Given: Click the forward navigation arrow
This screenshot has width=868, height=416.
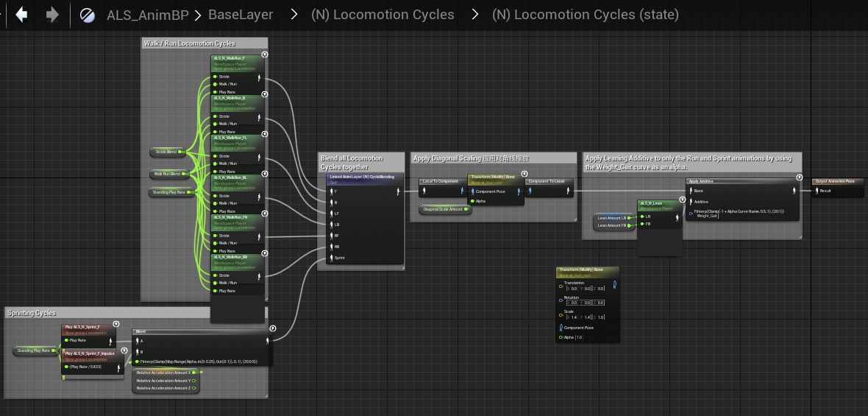Looking at the screenshot, I should coord(52,15).
